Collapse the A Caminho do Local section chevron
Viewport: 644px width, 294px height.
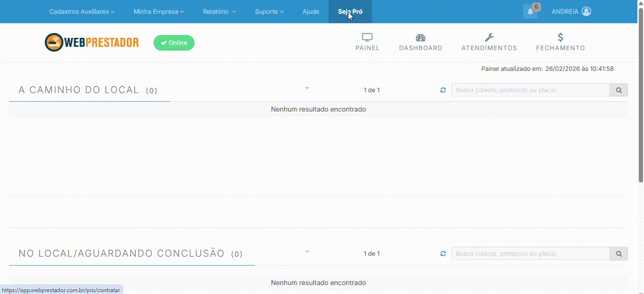pyautogui.click(x=307, y=88)
